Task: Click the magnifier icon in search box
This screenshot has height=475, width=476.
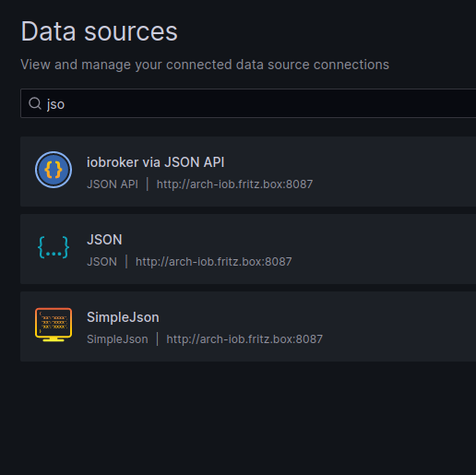Action: click(x=35, y=103)
